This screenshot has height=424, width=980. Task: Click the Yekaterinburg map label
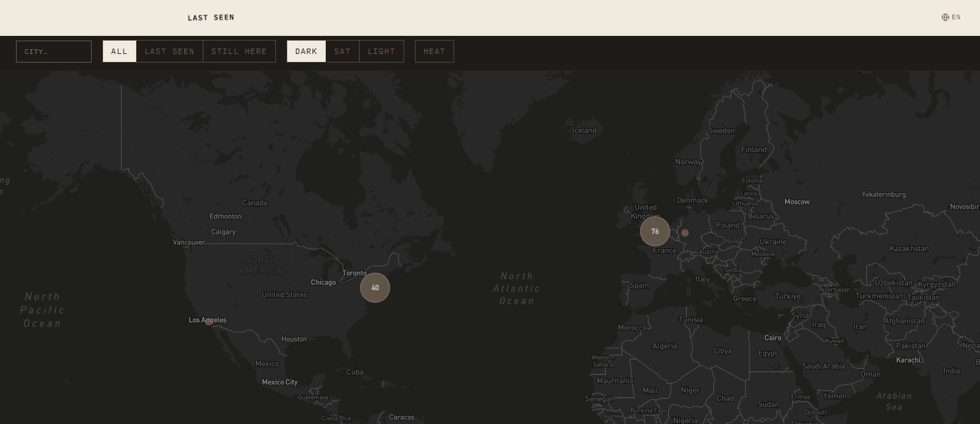pos(884,194)
